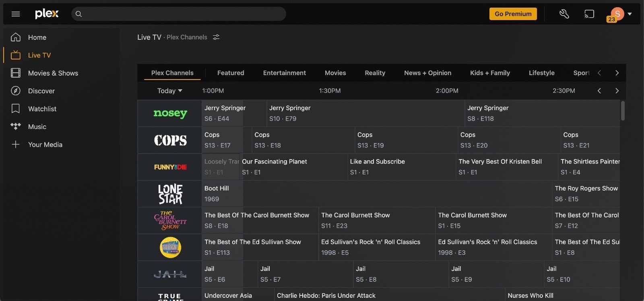Open the user account avatar

[x=617, y=14]
